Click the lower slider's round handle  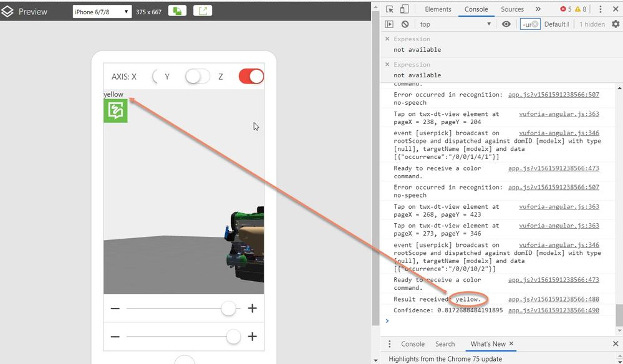click(x=233, y=337)
